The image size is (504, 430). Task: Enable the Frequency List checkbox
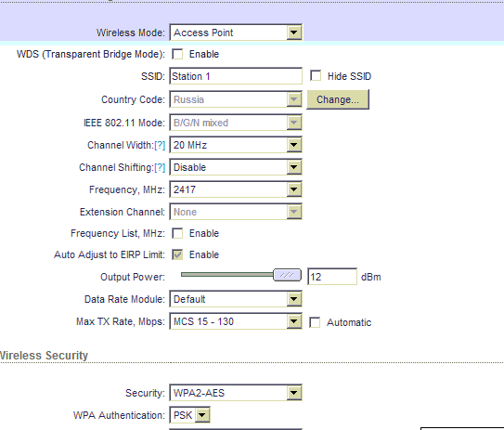click(177, 233)
